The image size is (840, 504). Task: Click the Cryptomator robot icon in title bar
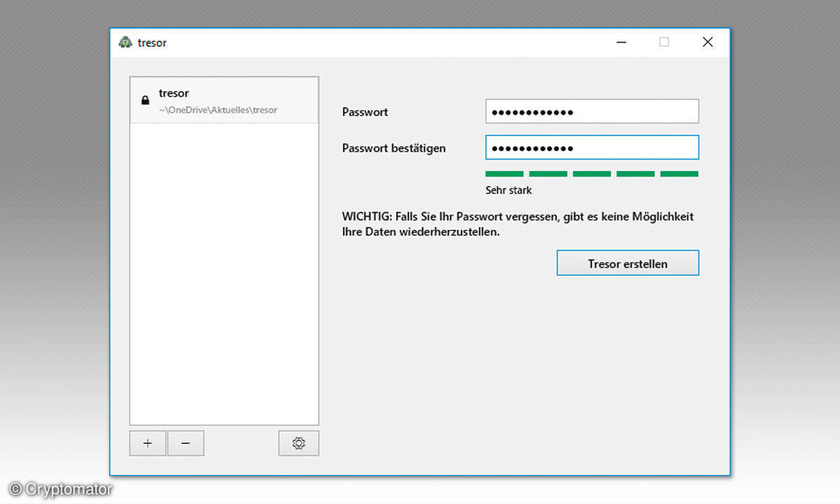pos(125,42)
